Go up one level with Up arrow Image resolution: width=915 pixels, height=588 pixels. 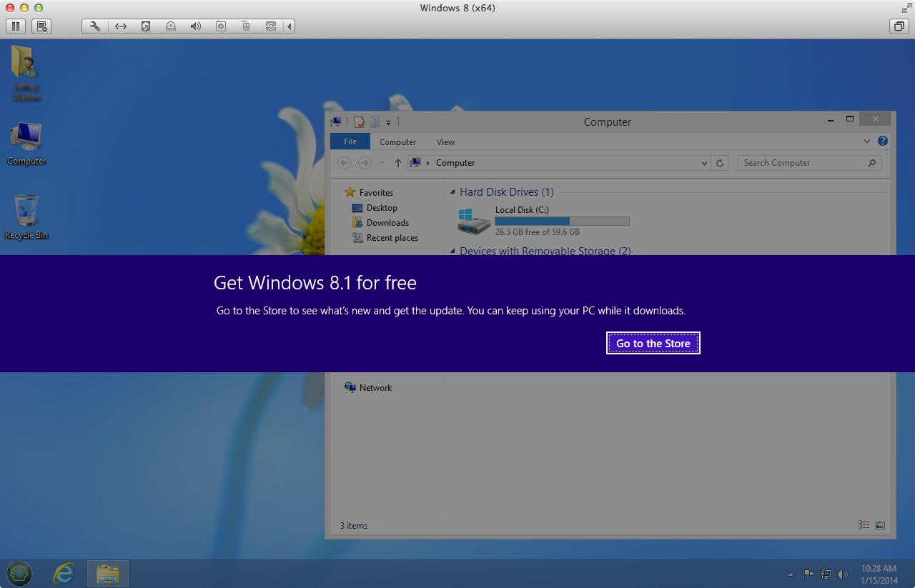point(398,163)
